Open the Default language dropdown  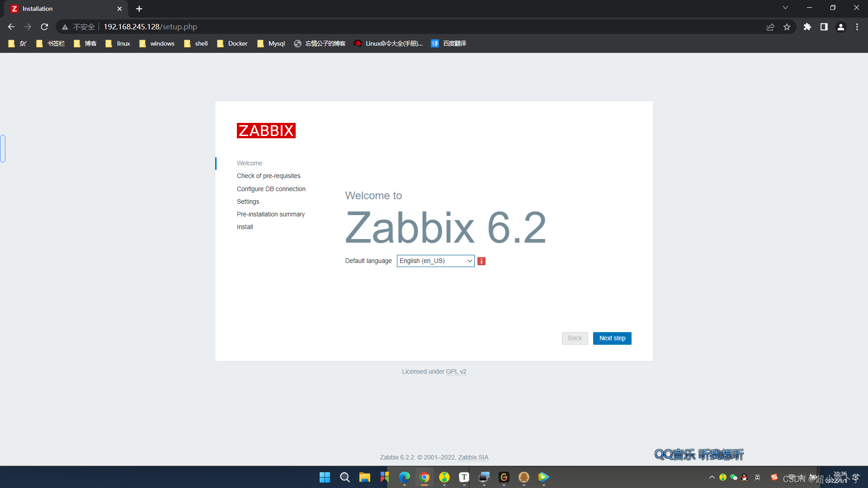click(435, 261)
